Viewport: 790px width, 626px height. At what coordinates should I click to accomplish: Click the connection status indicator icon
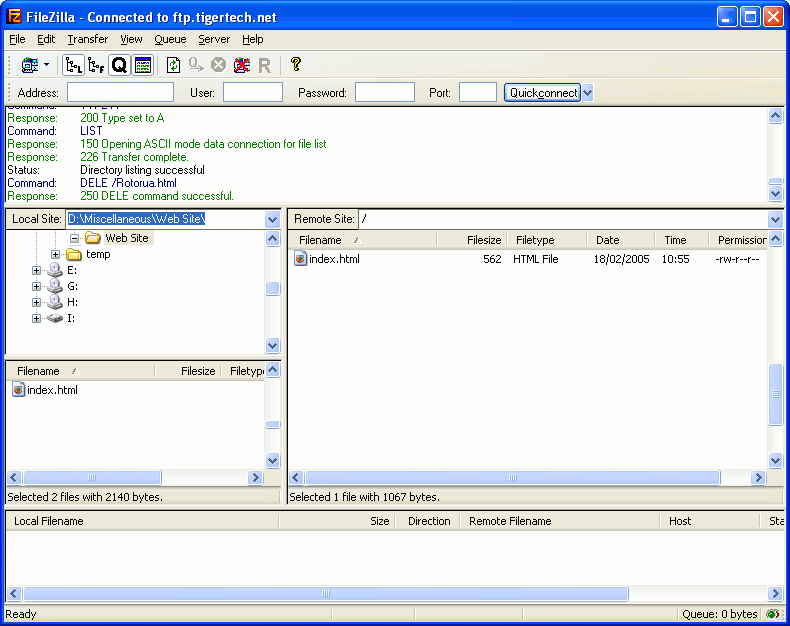(x=773, y=614)
